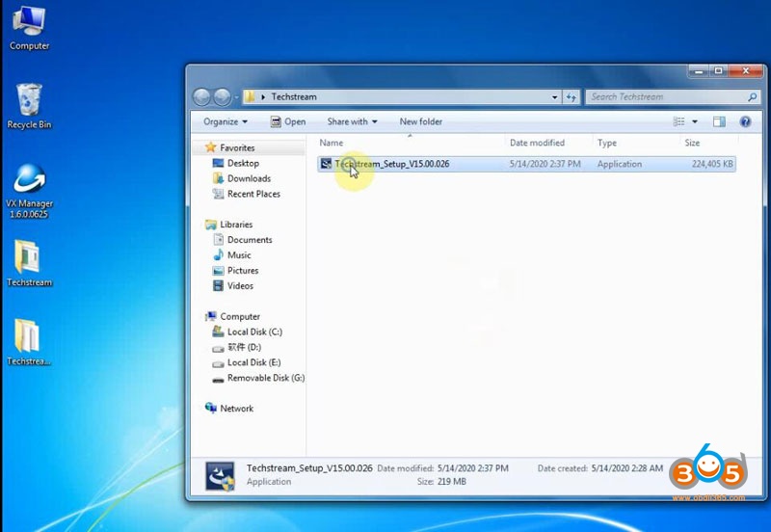Click the Explorer Back navigation button

tap(201, 97)
